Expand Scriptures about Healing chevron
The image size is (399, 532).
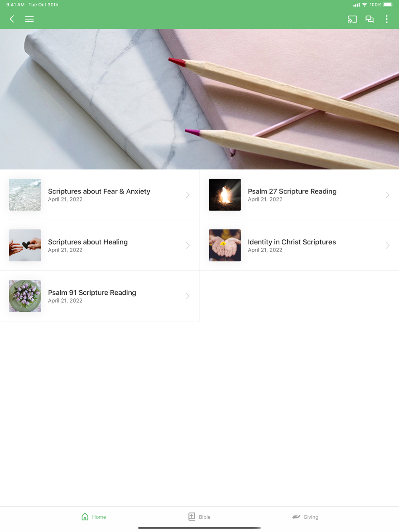pos(188,245)
